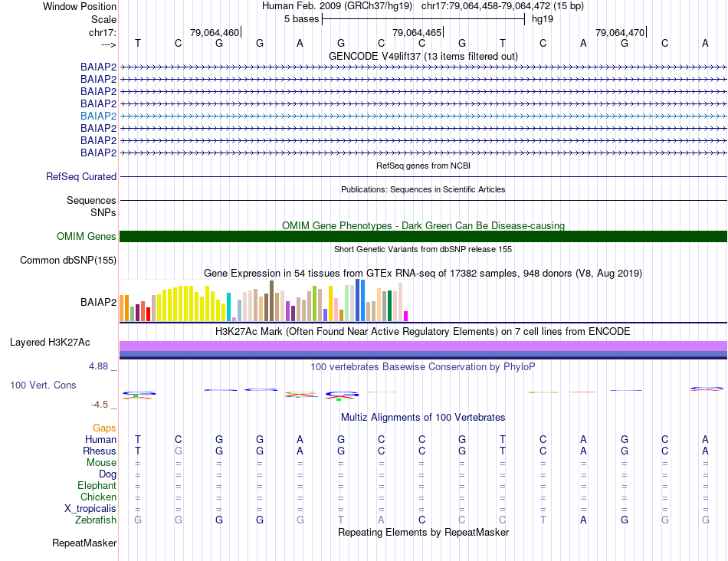Viewport: 728px width, 561px height.
Task: Click the Rhesus species row label
Action: [100, 451]
